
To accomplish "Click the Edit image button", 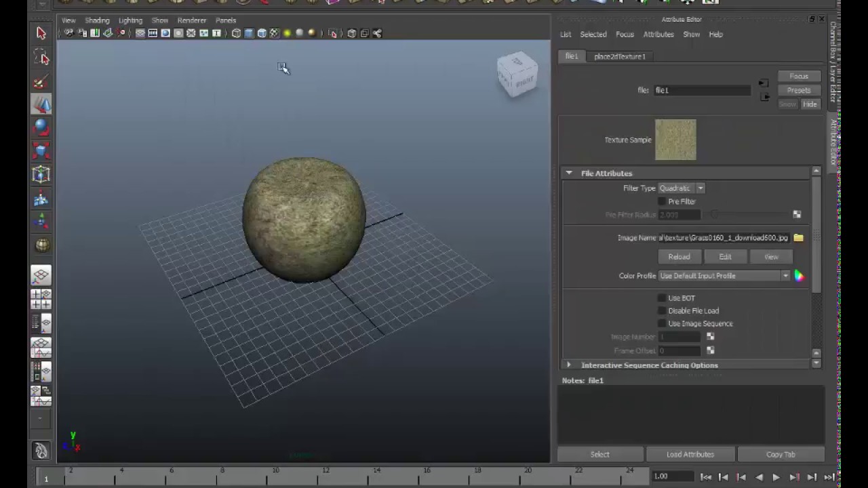I will 725,257.
